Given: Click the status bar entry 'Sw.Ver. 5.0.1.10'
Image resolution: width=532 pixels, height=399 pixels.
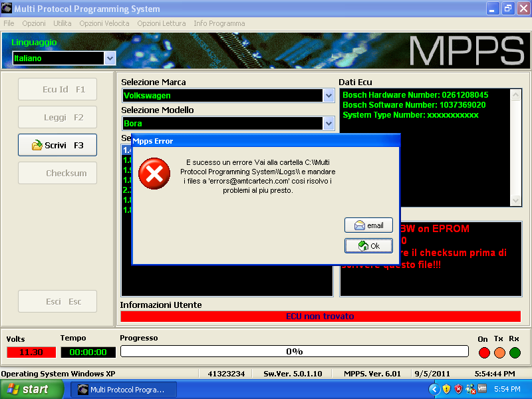Looking at the screenshot, I should pos(293,374).
